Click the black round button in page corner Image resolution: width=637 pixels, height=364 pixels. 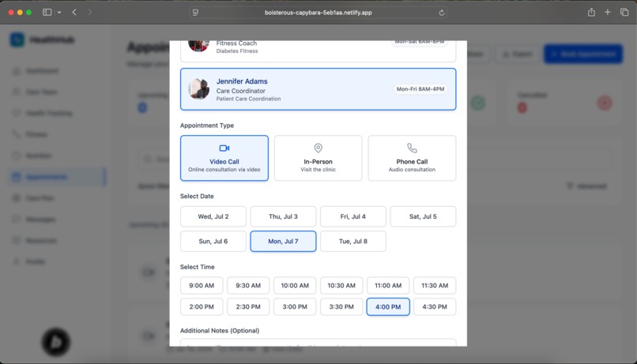pyautogui.click(x=56, y=342)
